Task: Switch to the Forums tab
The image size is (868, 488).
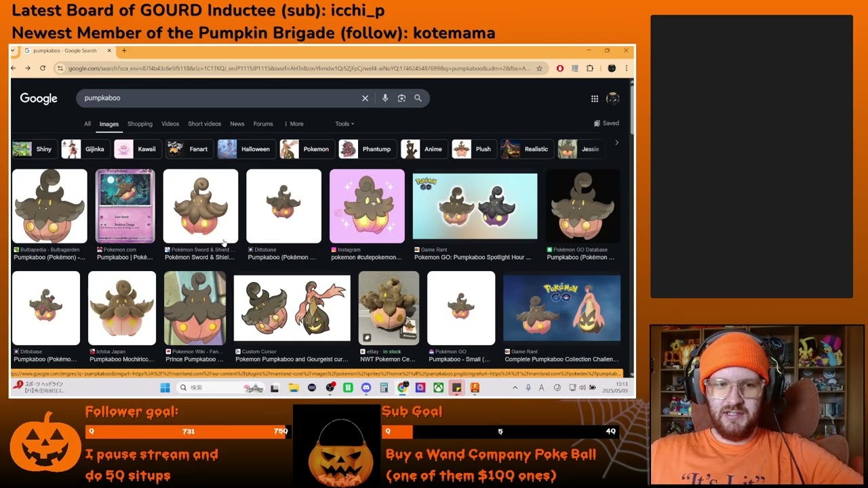Action: 263,124
